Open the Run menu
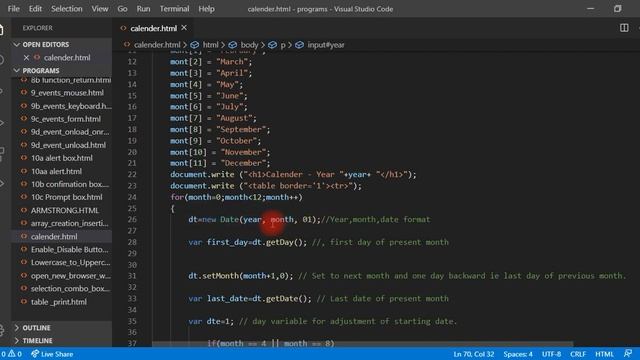This screenshot has height=360, width=640. (x=143, y=9)
